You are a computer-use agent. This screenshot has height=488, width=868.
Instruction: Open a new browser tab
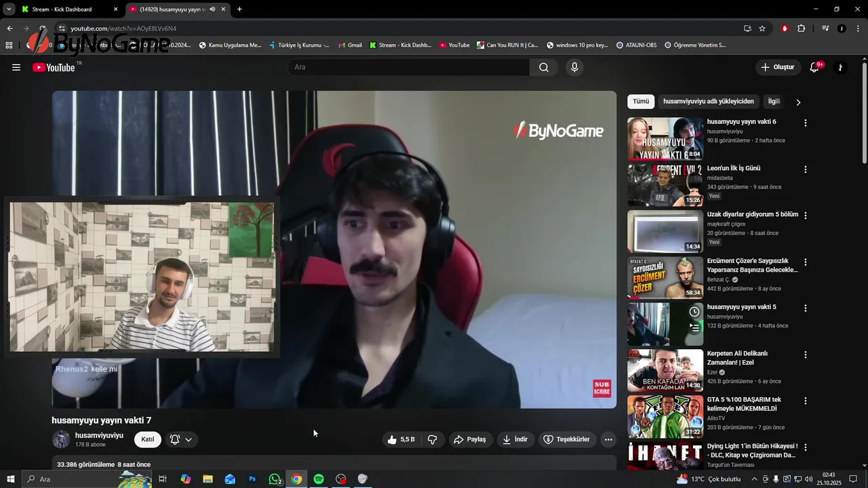tap(239, 9)
